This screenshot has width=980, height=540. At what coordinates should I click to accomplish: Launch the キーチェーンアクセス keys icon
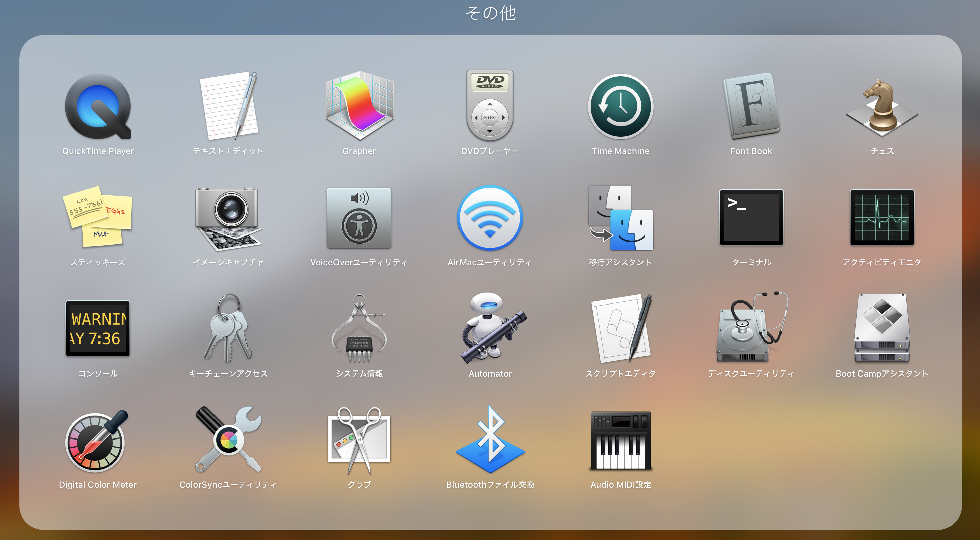tap(229, 328)
